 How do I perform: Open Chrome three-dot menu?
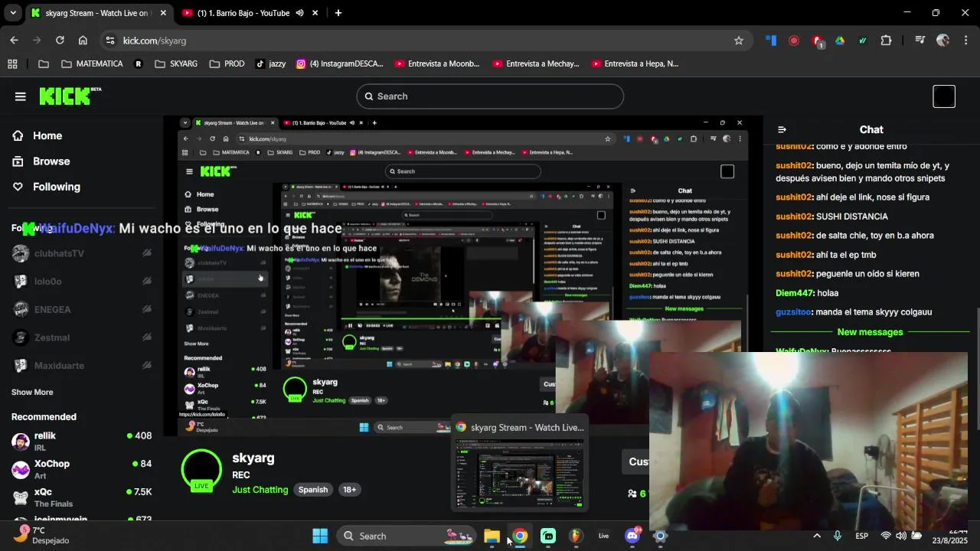pyautogui.click(x=966, y=41)
